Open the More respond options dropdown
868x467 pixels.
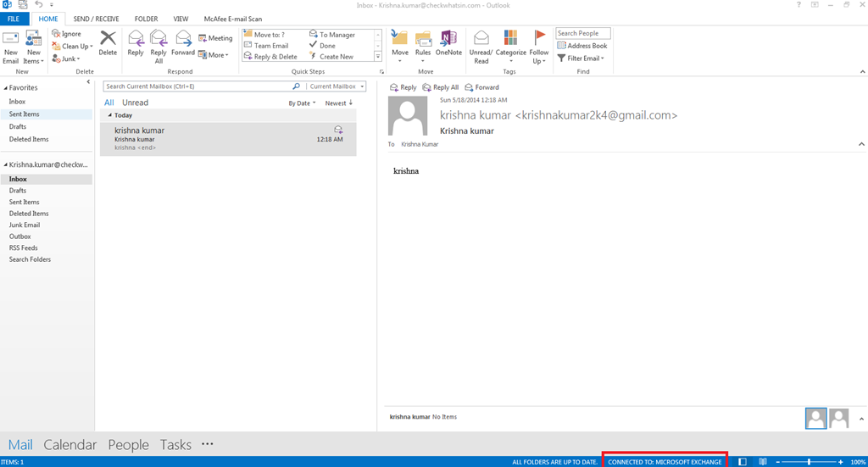[x=214, y=55]
